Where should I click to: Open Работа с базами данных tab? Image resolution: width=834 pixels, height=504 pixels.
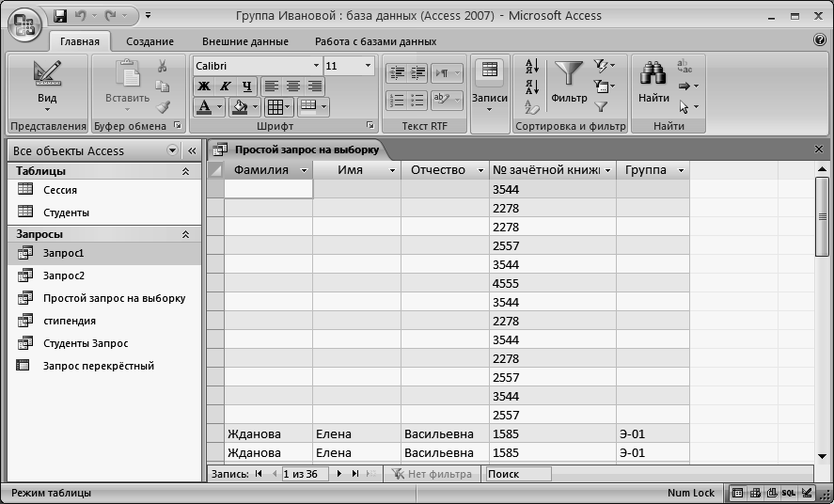(375, 41)
